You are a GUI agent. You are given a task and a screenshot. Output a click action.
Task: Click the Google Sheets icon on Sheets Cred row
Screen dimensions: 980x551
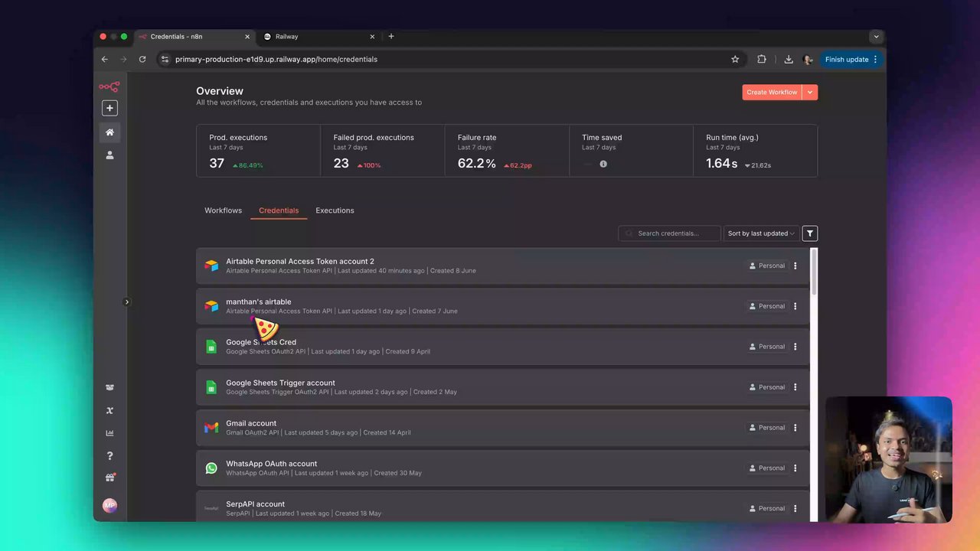pyautogui.click(x=211, y=347)
